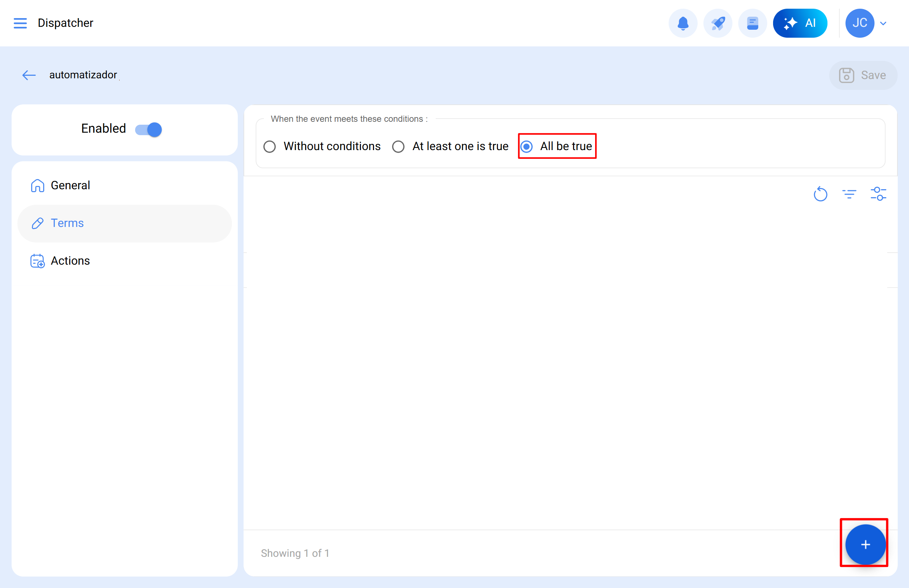Launch the AI assistant button
The width and height of the screenshot is (909, 588).
point(800,23)
